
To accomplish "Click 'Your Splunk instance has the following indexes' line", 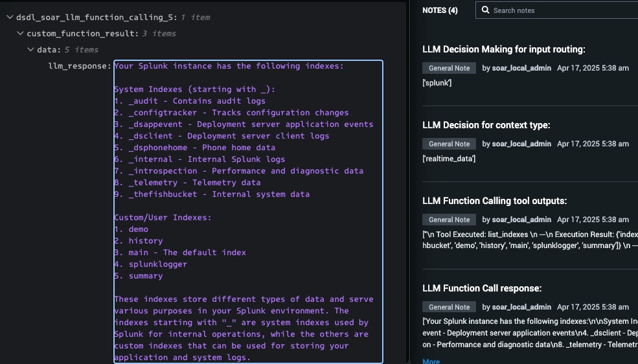I will pos(229,66).
